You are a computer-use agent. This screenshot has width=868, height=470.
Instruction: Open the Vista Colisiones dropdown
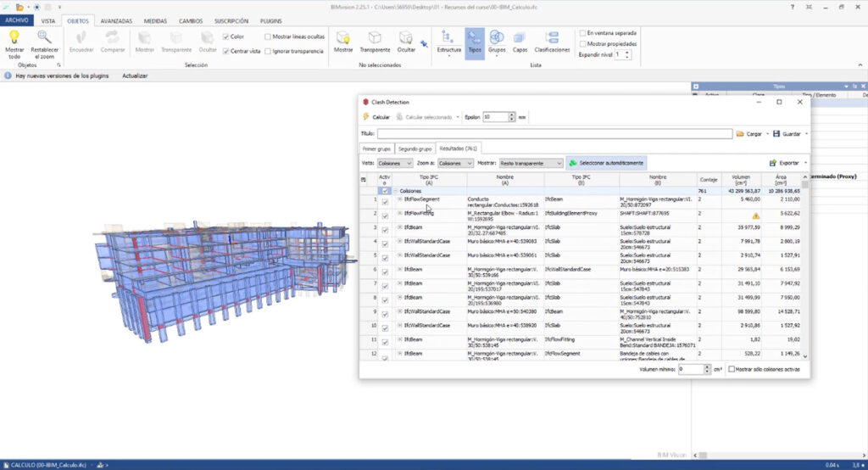(x=395, y=163)
